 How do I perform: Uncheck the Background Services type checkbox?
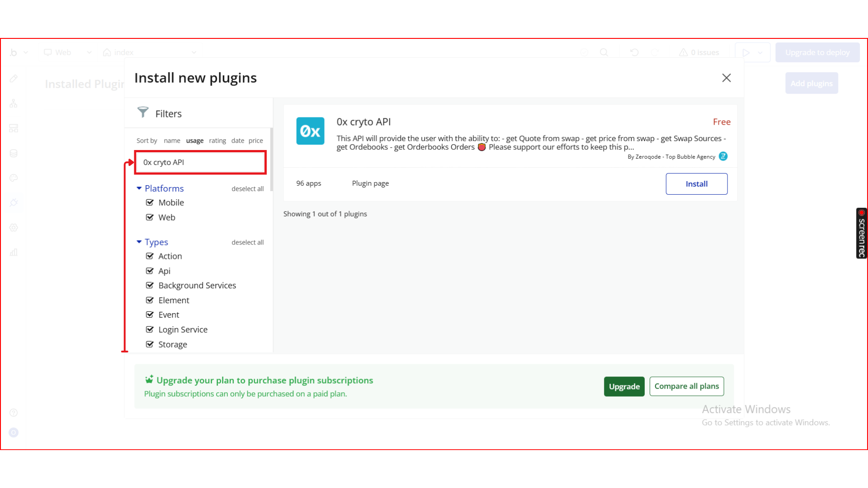click(x=150, y=285)
